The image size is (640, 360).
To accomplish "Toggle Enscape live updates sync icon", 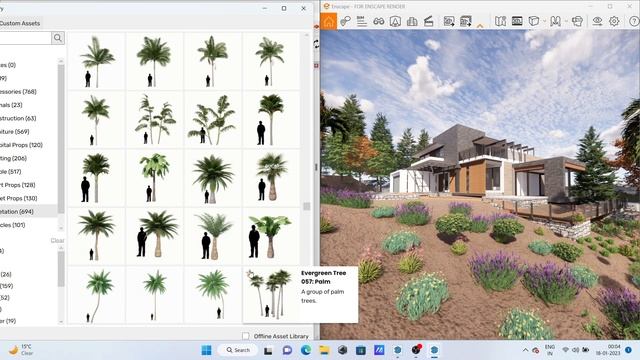I will 346,21.
